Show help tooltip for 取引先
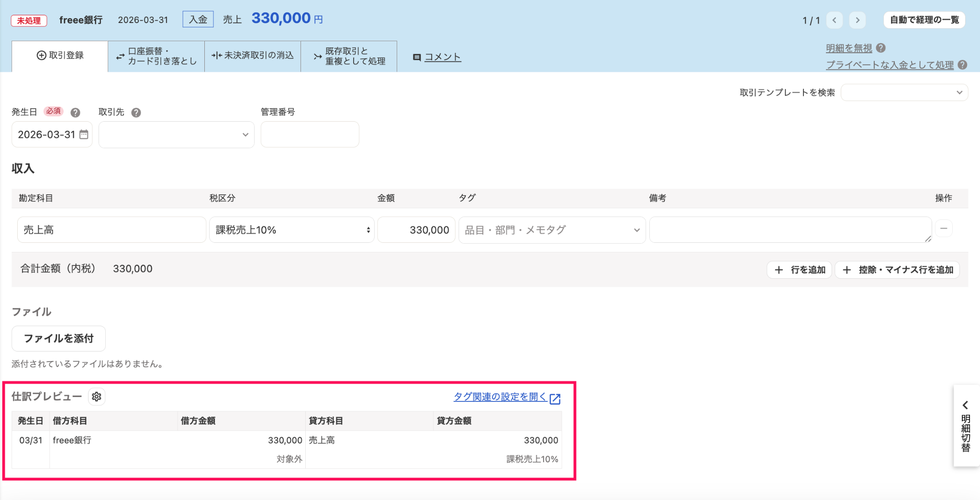Image resolution: width=980 pixels, height=500 pixels. [136, 113]
